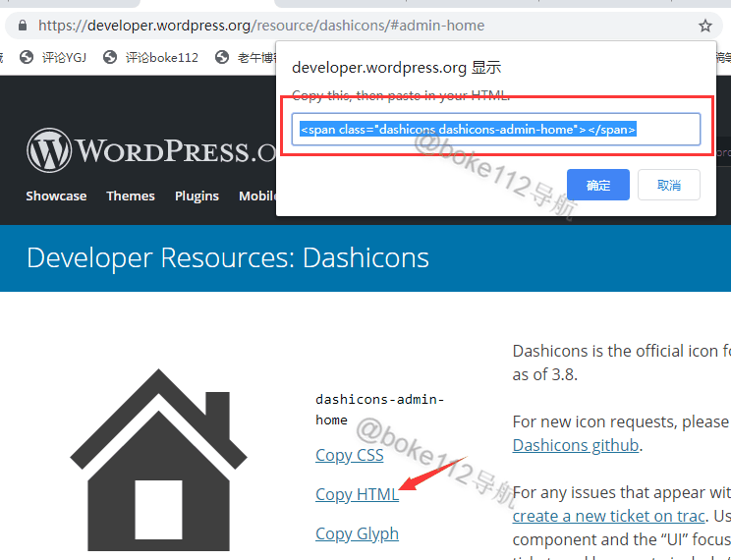731x560 pixels.
Task: Click the 'Developer Resources: Dashicons' heading
Action: [228, 257]
